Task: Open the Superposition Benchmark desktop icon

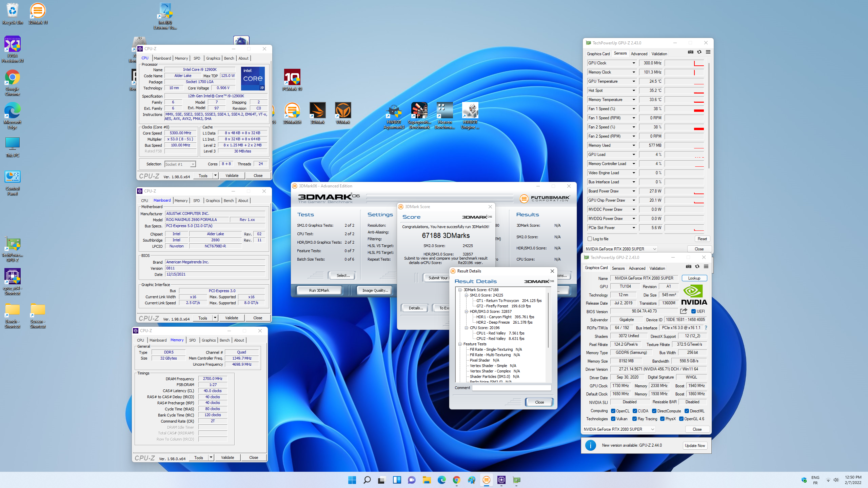Action: point(419,116)
